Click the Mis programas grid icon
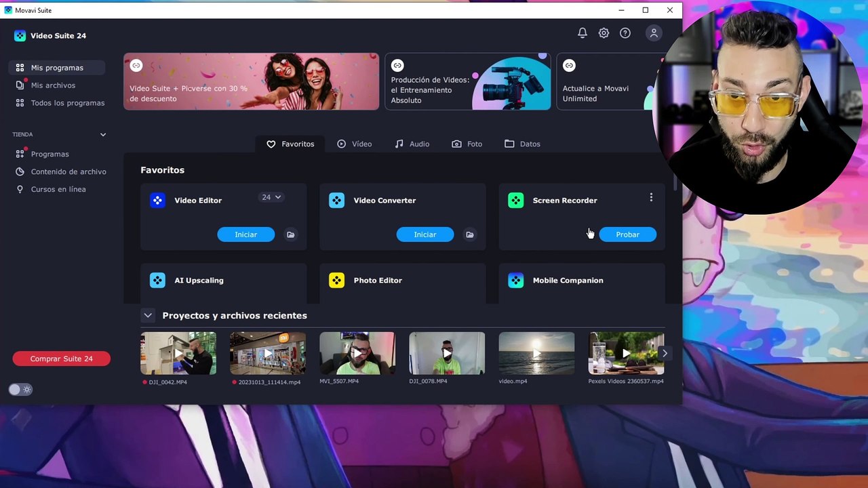This screenshot has height=488, width=868. point(20,68)
